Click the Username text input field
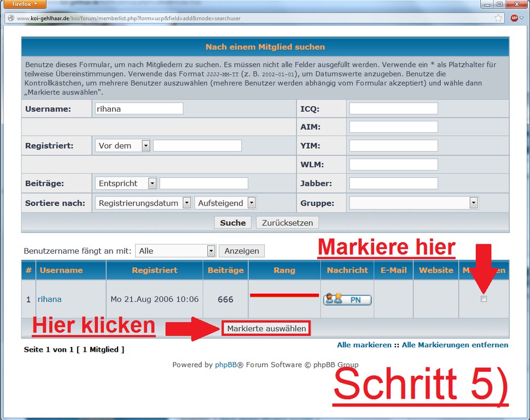The width and height of the screenshot is (530, 420). 139,108
